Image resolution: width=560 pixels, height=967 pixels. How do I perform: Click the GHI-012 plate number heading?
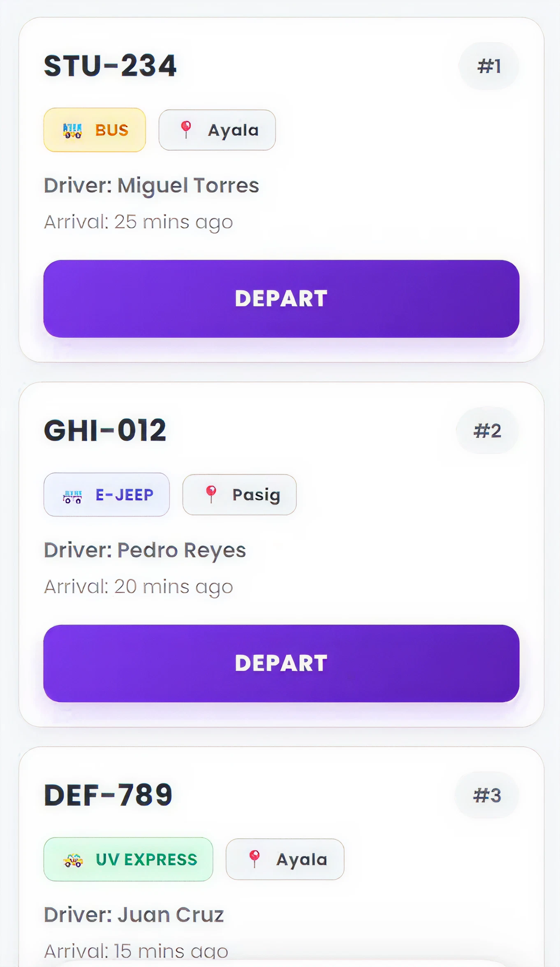[x=105, y=431]
